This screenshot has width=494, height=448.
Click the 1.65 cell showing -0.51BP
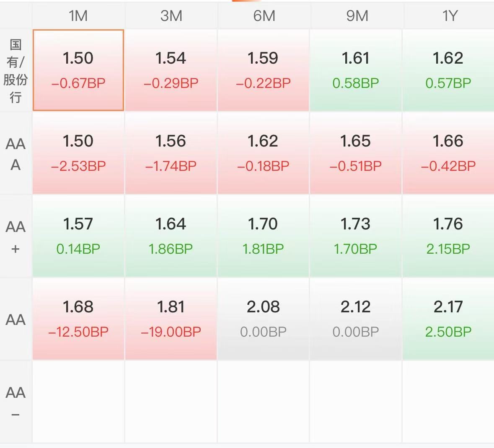pyautogui.click(x=356, y=153)
